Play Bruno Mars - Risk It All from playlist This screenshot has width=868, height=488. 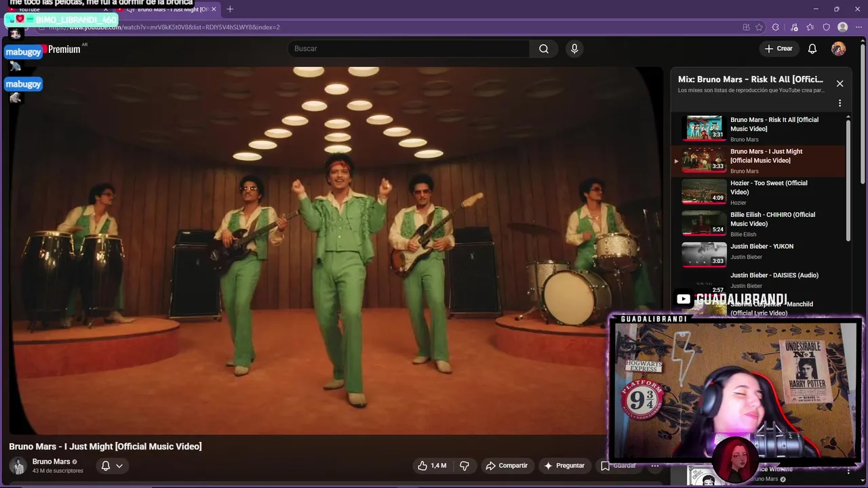click(x=759, y=129)
